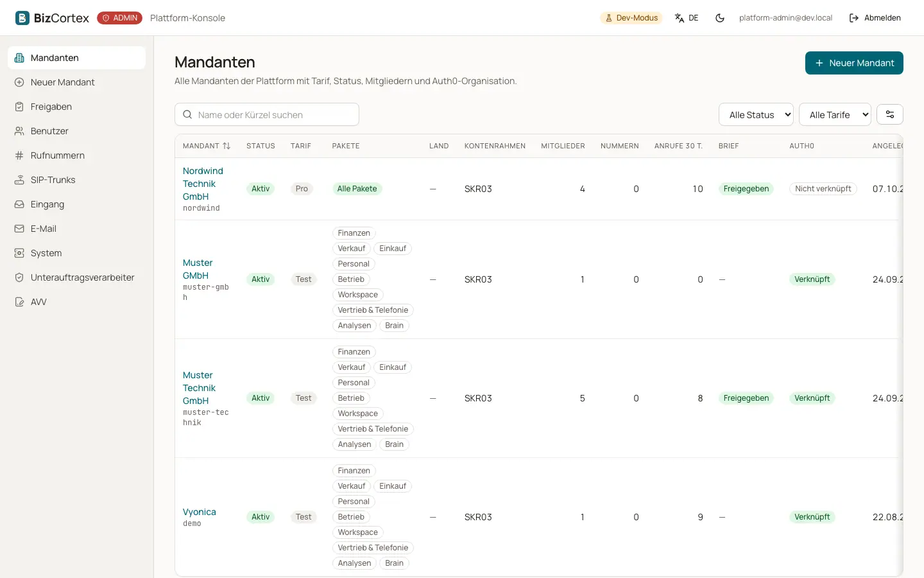The width and height of the screenshot is (924, 578).
Task: Expand the Alle Status dropdown
Action: pos(756,115)
